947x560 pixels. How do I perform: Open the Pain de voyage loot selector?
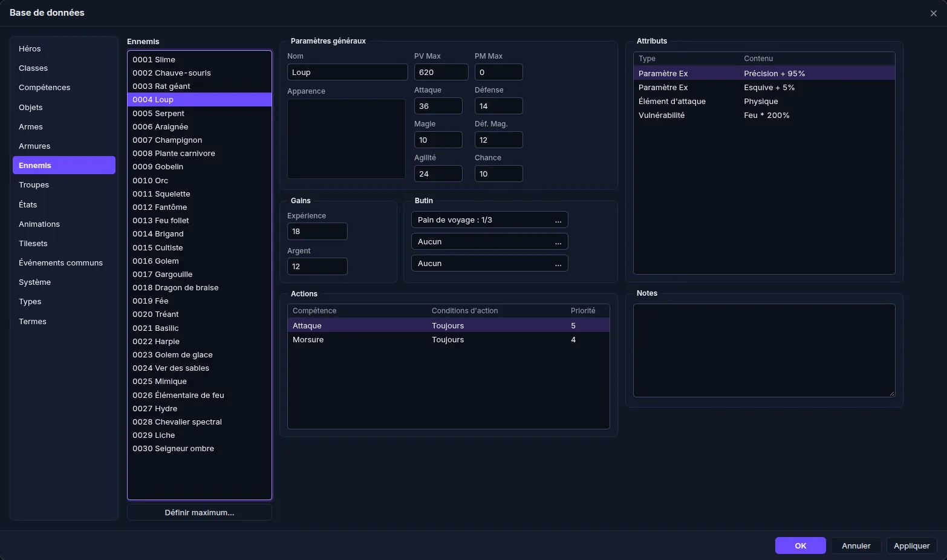489,220
